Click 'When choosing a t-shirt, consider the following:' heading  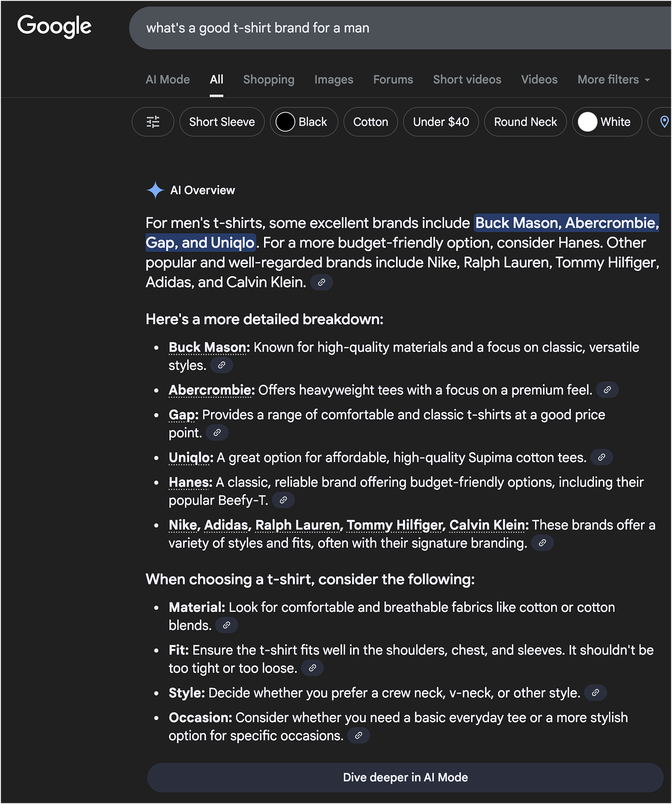[310, 580]
